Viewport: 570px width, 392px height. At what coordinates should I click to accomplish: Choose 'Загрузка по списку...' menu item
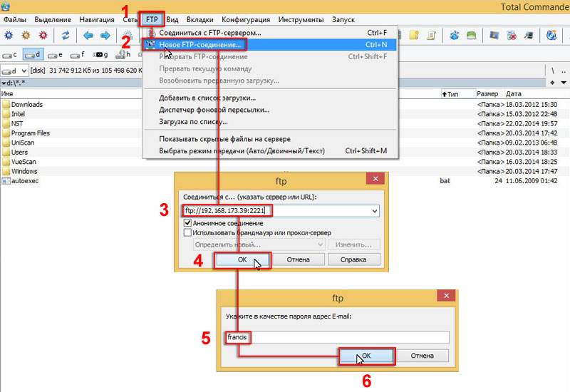coord(270,122)
